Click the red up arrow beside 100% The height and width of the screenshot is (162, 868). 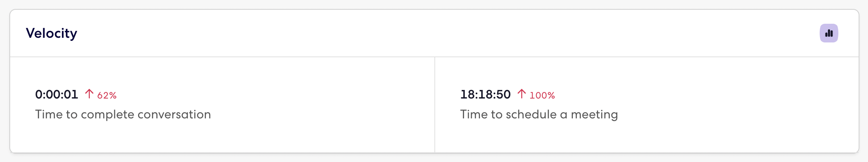pyautogui.click(x=522, y=94)
